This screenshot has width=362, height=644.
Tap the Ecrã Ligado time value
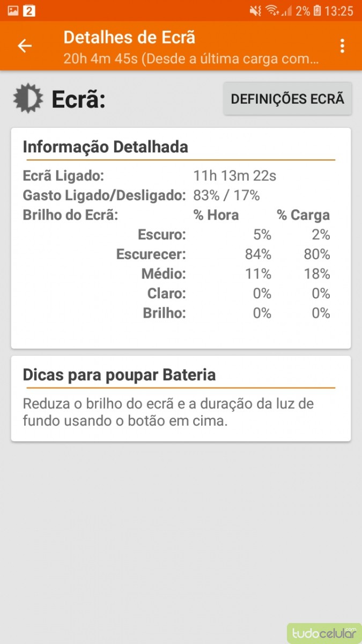pyautogui.click(x=235, y=176)
